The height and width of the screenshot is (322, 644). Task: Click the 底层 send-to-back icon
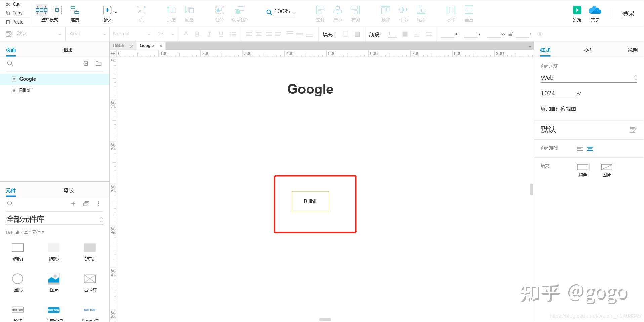(189, 10)
